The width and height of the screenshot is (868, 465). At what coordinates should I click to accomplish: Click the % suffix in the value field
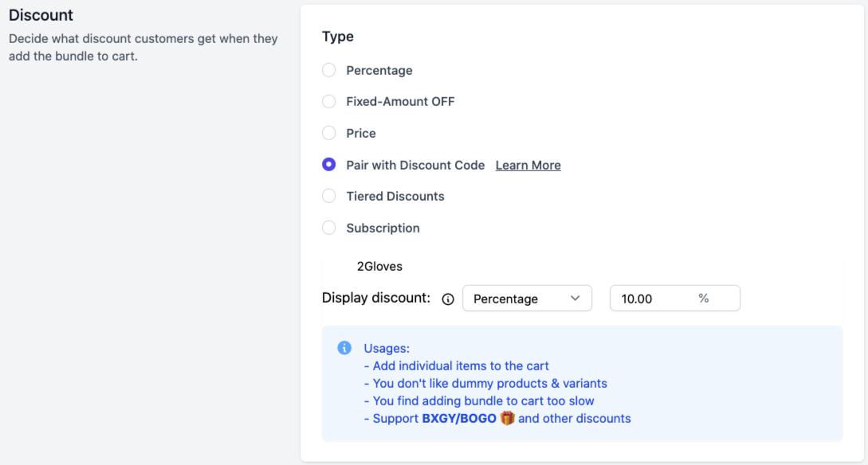tap(703, 299)
